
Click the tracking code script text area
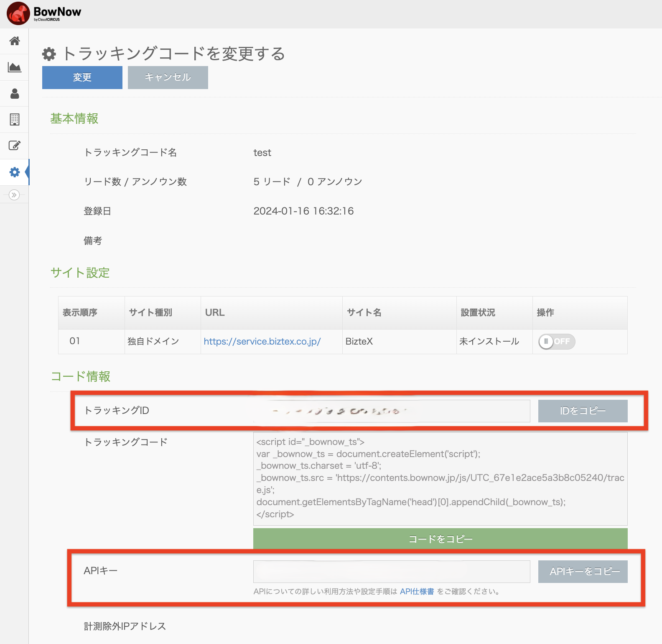click(x=440, y=478)
